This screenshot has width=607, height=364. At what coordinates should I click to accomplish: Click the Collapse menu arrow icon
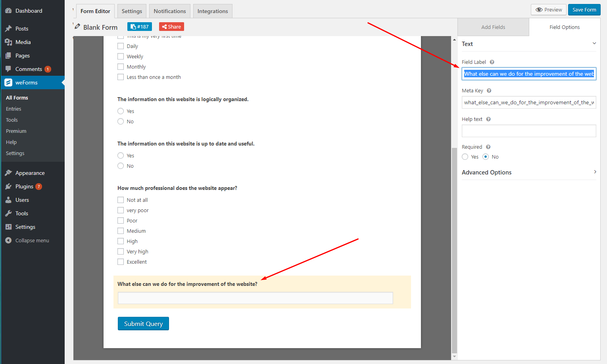click(x=8, y=240)
